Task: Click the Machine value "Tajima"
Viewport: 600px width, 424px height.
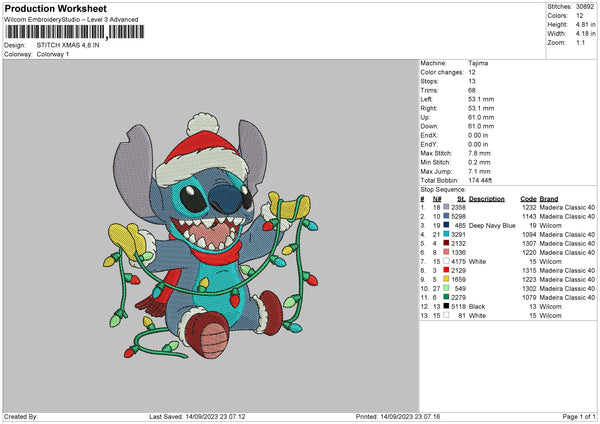Action: pos(478,63)
